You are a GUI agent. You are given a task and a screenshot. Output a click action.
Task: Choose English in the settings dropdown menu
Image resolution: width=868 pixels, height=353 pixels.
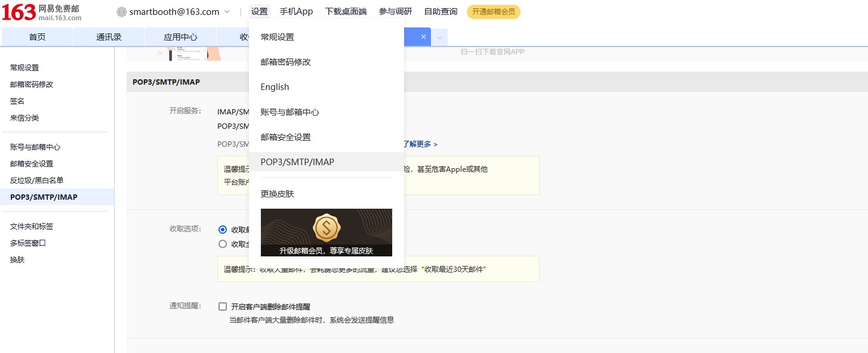(x=275, y=87)
